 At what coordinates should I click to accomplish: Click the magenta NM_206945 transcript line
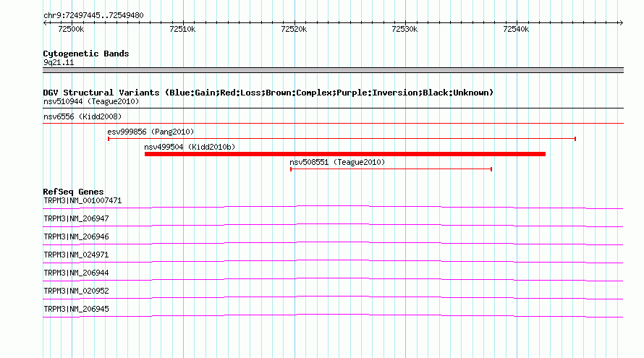(x=333, y=315)
